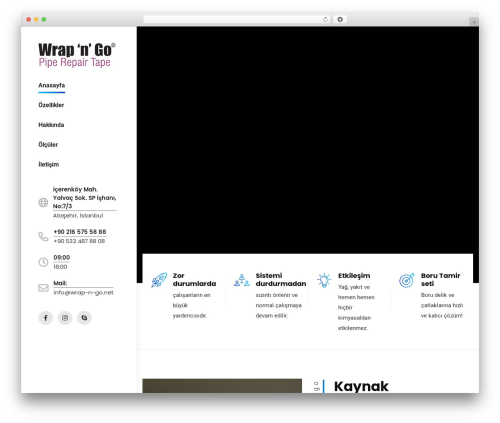Click the 18:00 closing time

coord(60,267)
